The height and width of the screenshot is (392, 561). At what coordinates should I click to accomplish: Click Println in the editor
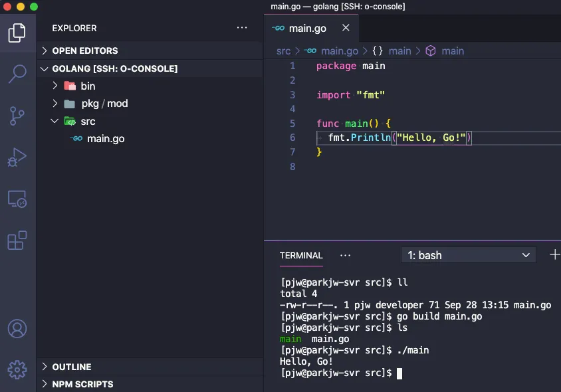371,138
